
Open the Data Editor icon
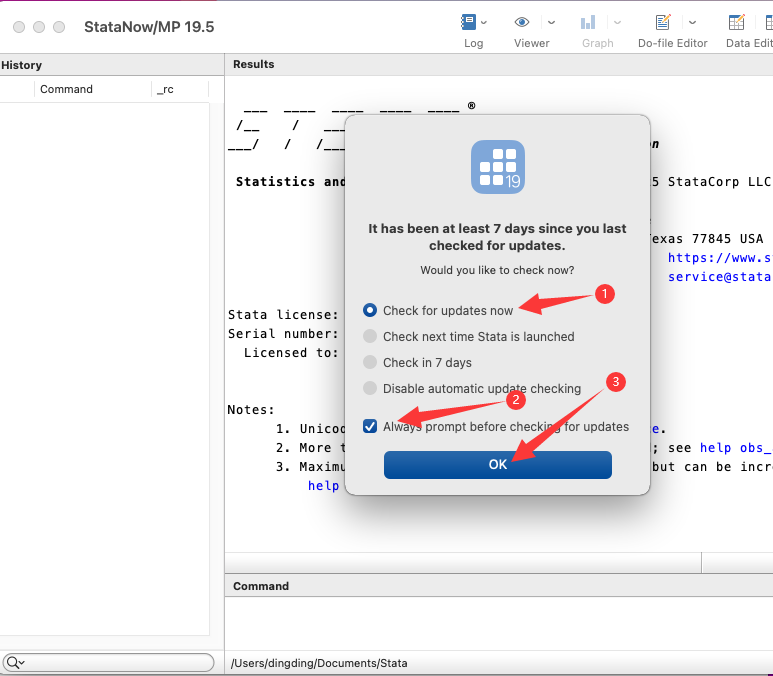point(737,22)
